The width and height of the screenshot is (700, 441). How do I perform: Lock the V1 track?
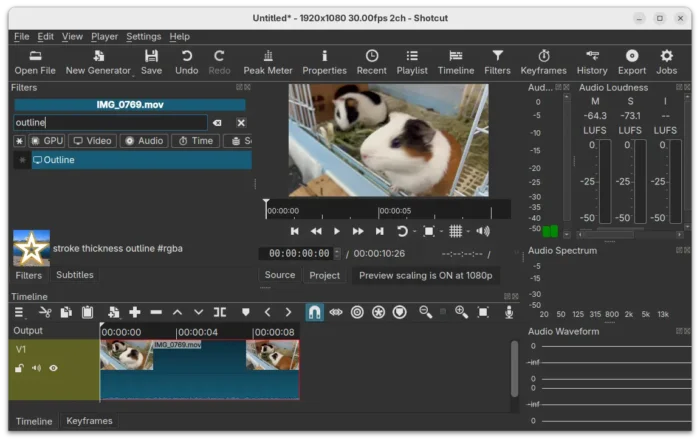tap(19, 368)
